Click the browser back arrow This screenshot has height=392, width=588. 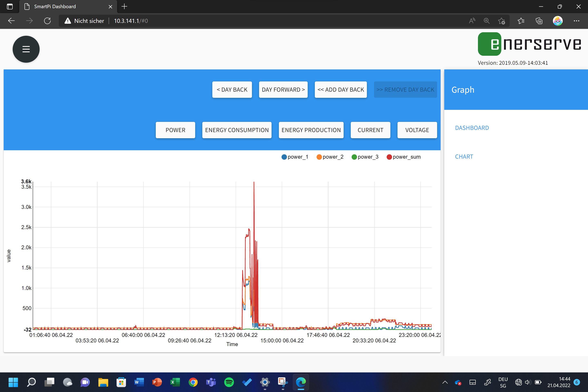11,21
